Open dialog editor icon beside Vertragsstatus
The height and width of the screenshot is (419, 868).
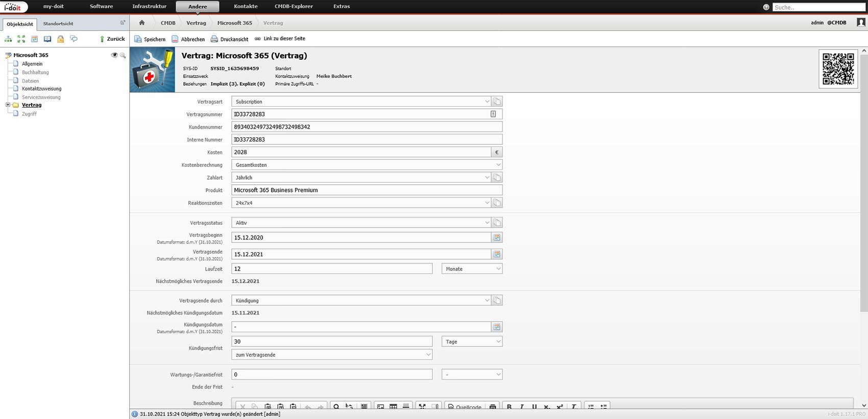coord(497,223)
